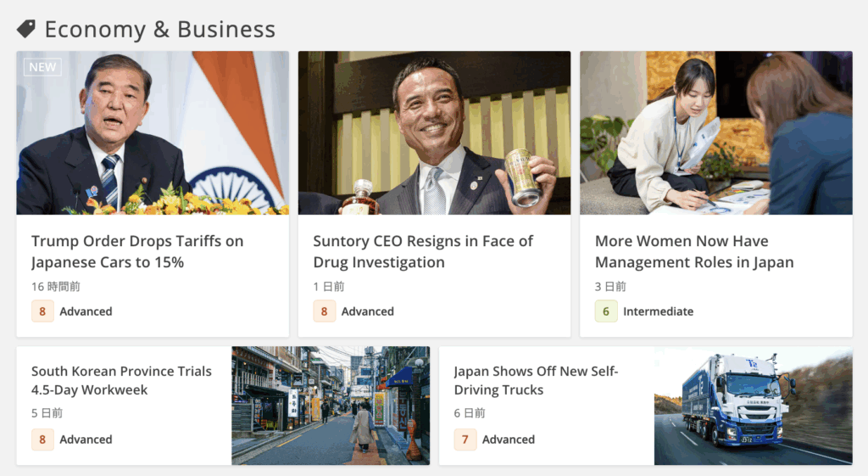Click the tag icon beside Economy & Business
The image size is (868, 476).
pyautogui.click(x=26, y=29)
